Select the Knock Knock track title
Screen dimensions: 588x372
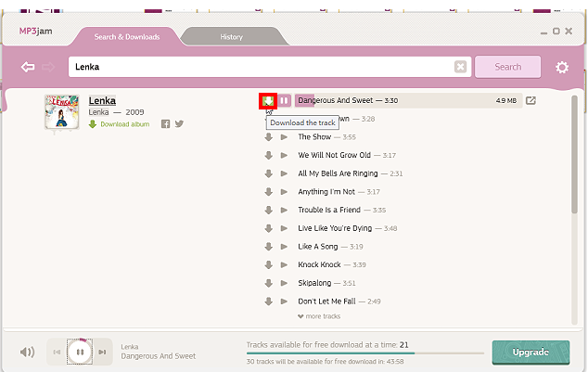point(319,264)
